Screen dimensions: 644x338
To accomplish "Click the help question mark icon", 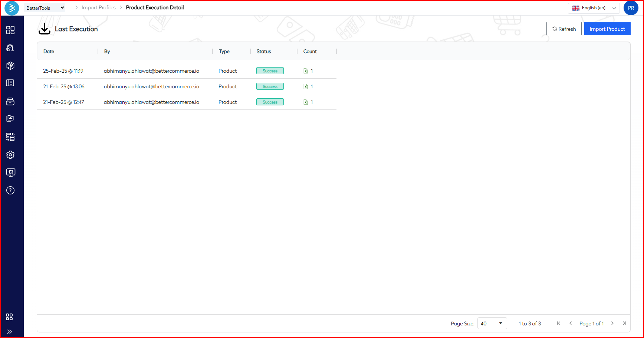I will pos(10,190).
